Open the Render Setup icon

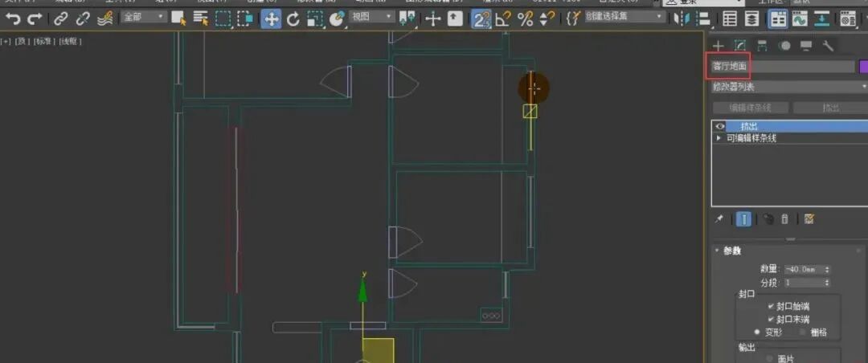848,19
